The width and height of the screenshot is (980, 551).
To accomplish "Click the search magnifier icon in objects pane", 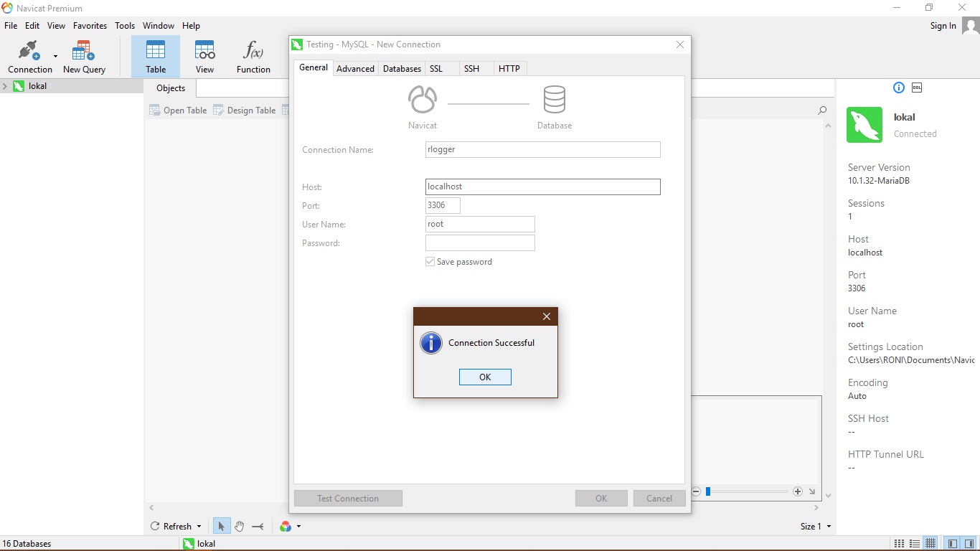I will coord(822,110).
